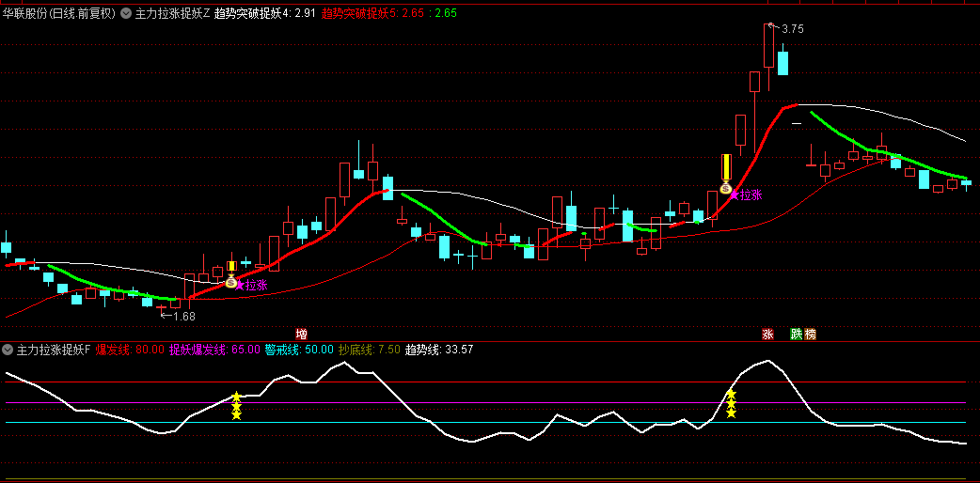Click the 涨 event marker
The image size is (980, 483).
pos(767,335)
